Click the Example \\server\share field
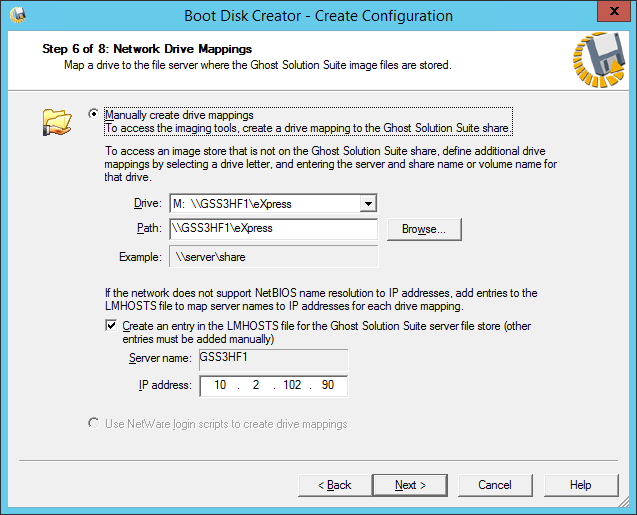Image resolution: width=637 pixels, height=515 pixels. click(x=272, y=257)
